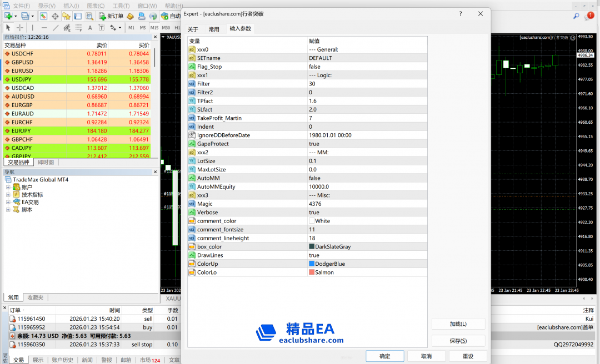Select the crosshair cursor tool
The width and height of the screenshot is (600, 364).
pyautogui.click(x=20, y=27)
